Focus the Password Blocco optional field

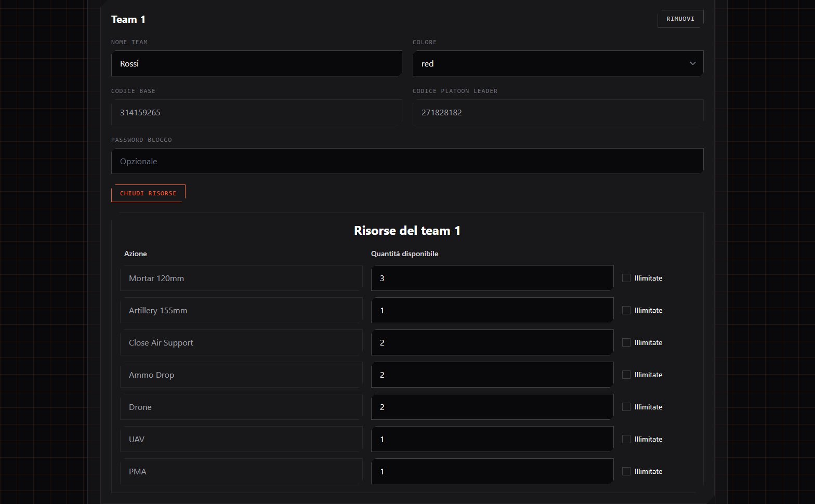[x=407, y=161]
